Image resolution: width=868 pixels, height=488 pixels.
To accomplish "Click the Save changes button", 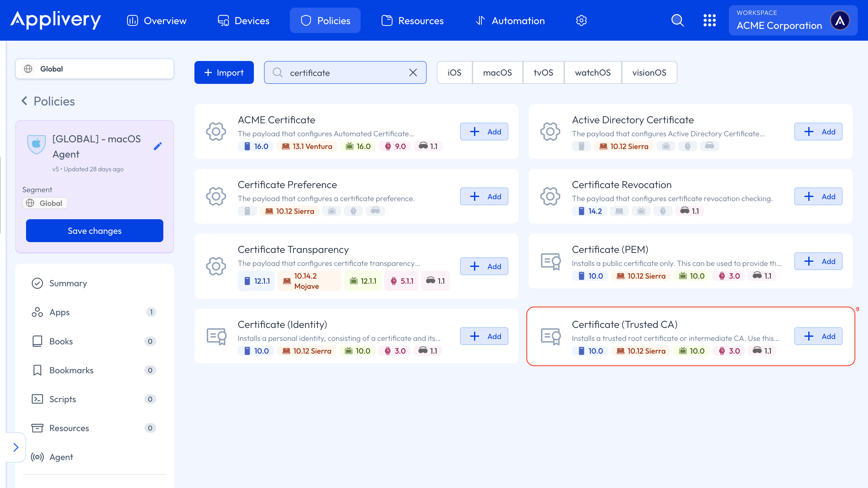I will click(x=95, y=231).
